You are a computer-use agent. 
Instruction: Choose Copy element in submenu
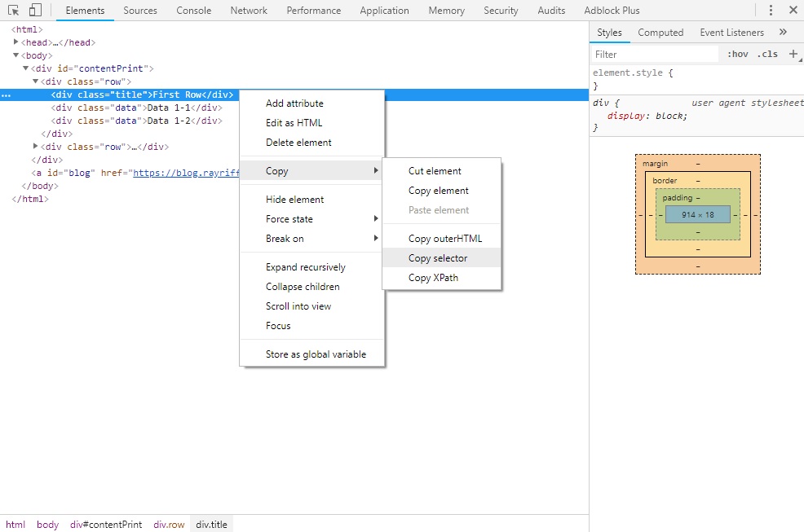coord(441,190)
